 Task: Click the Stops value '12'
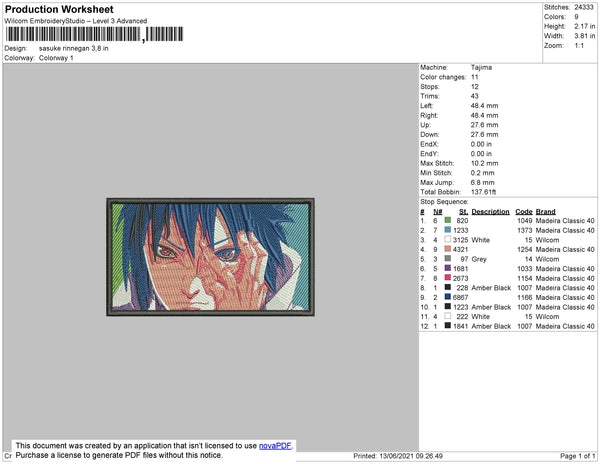(474, 86)
